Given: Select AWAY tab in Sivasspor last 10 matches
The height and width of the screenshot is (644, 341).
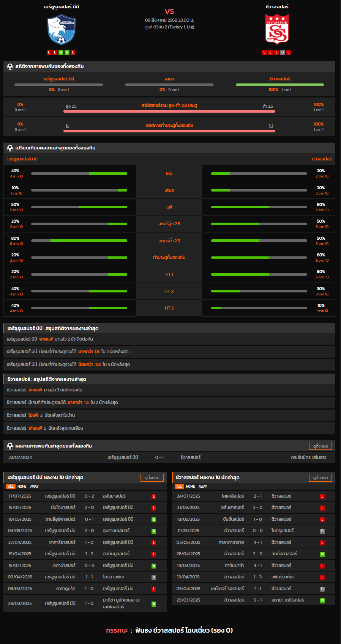Looking at the screenshot, I should click(x=203, y=487).
